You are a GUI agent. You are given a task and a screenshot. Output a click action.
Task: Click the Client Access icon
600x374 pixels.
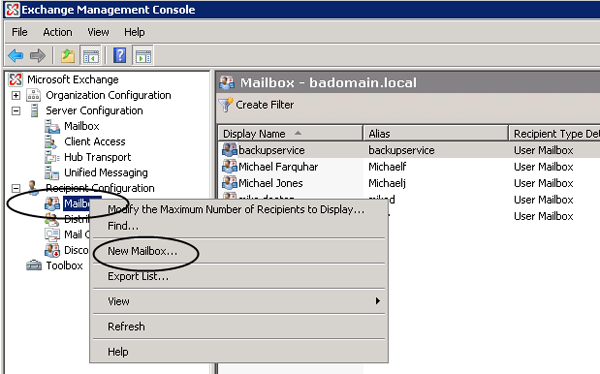click(51, 142)
